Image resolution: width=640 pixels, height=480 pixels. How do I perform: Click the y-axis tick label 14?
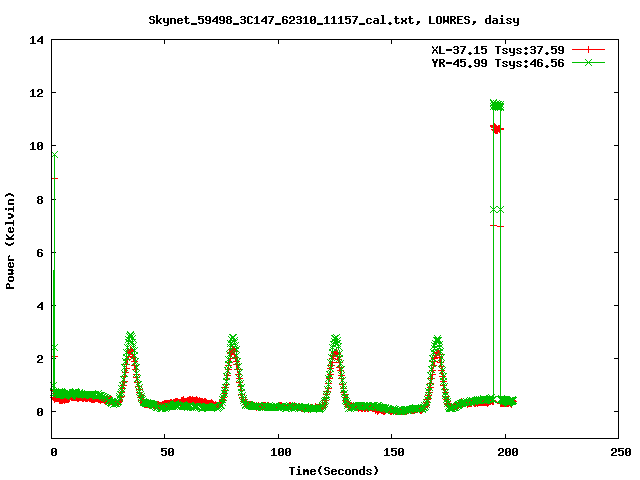pos(37,40)
